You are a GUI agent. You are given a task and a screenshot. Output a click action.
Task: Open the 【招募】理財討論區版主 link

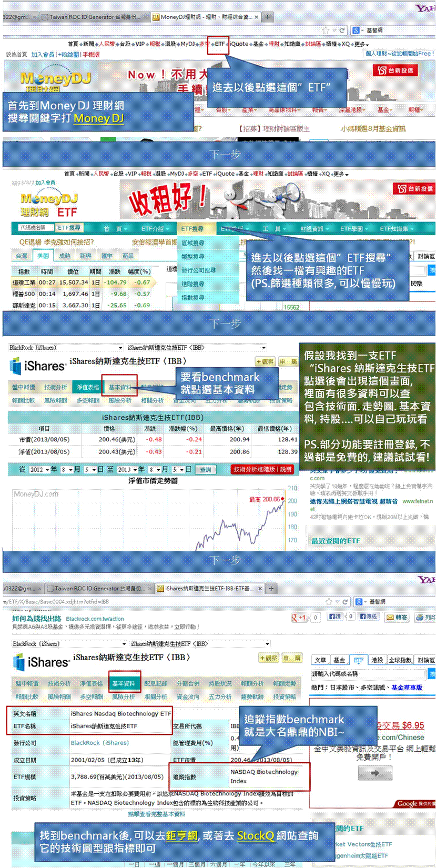tap(274, 128)
